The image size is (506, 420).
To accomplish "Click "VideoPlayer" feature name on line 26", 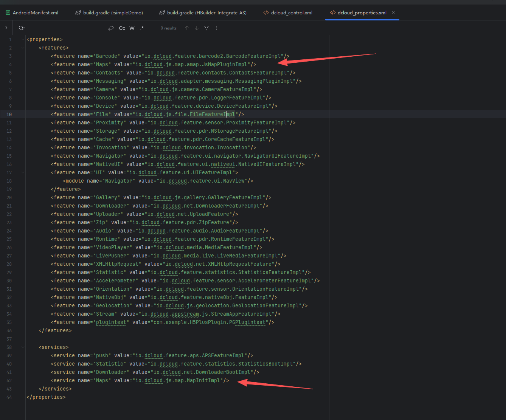I will coord(113,247).
